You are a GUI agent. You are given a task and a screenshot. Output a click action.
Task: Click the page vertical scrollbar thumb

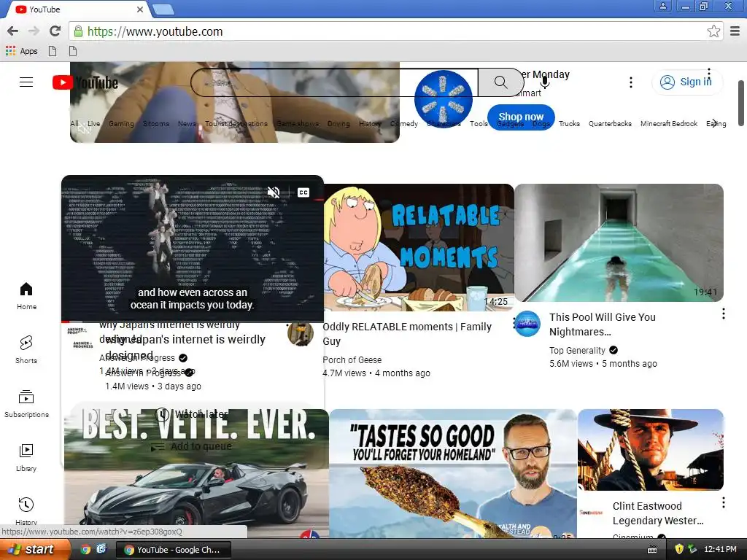coord(741,104)
